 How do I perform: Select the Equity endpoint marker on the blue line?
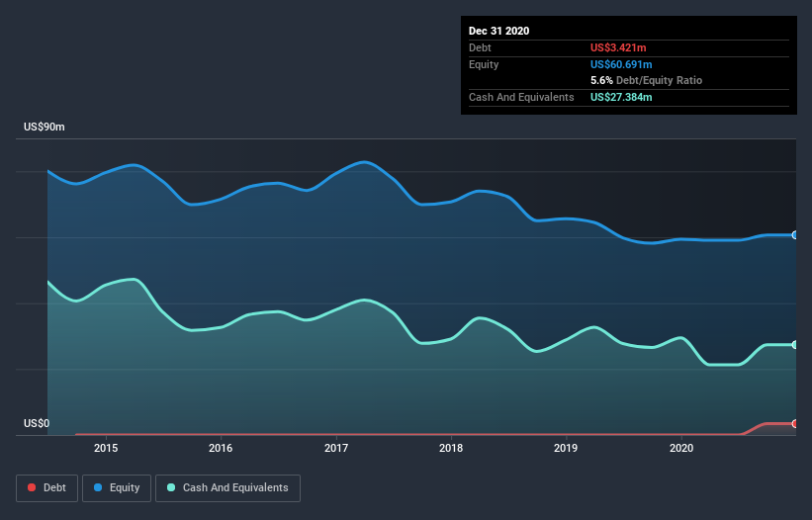click(795, 235)
